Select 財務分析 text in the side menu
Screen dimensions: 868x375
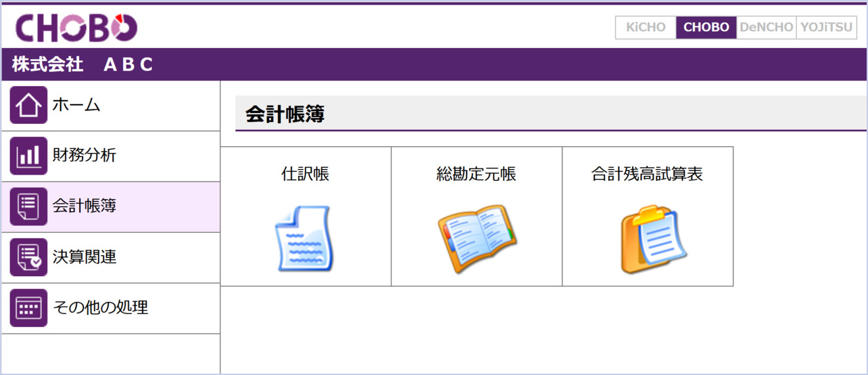coord(85,155)
